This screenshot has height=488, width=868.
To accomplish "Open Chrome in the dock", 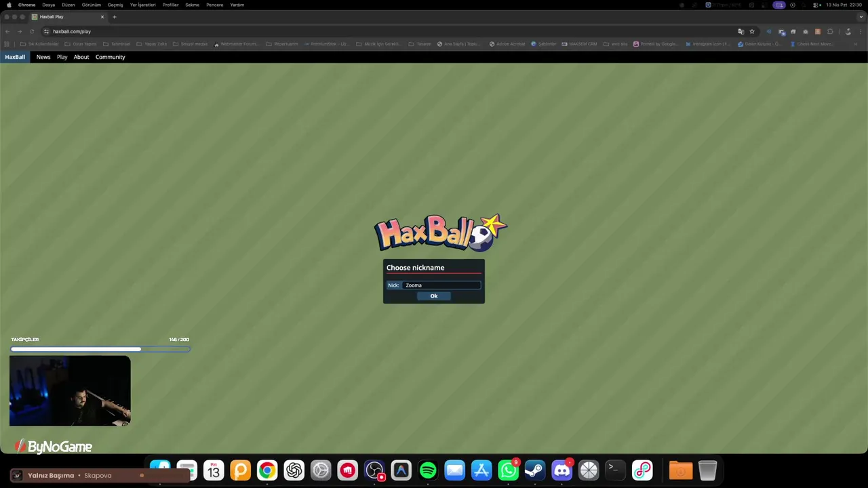I will coord(267,470).
